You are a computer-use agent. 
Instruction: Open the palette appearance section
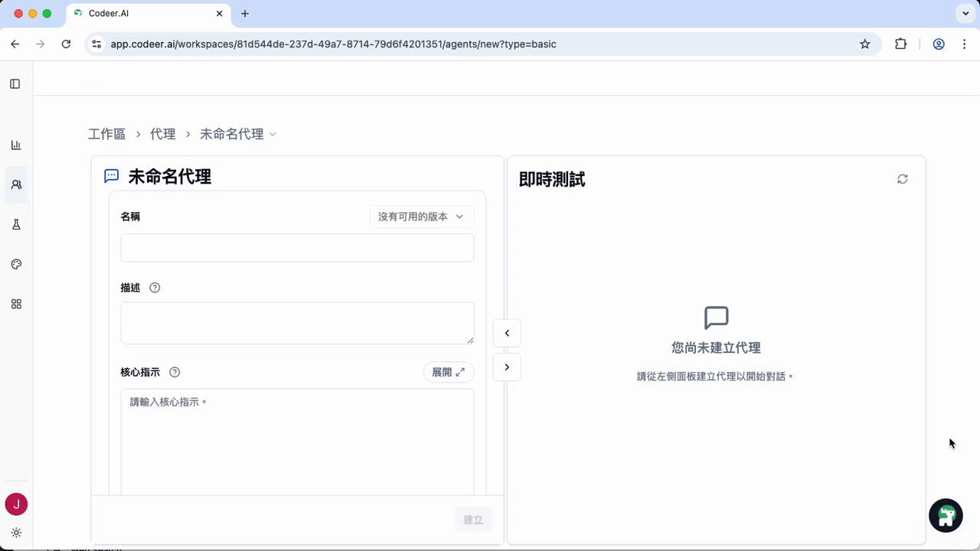(16, 264)
